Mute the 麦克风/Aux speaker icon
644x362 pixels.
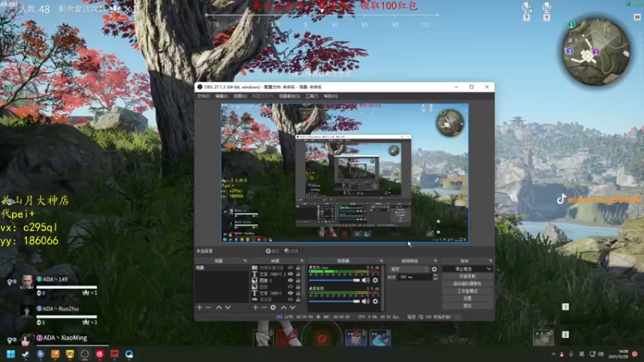(365, 280)
